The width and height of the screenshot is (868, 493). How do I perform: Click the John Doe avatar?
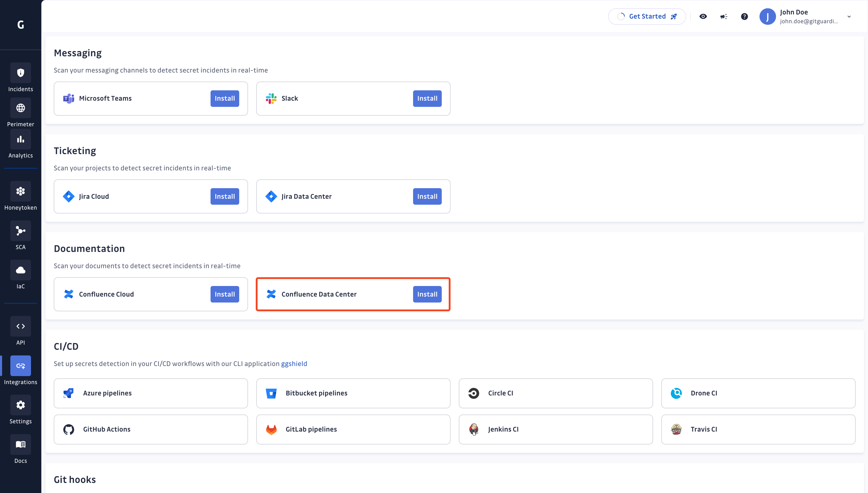tap(768, 16)
